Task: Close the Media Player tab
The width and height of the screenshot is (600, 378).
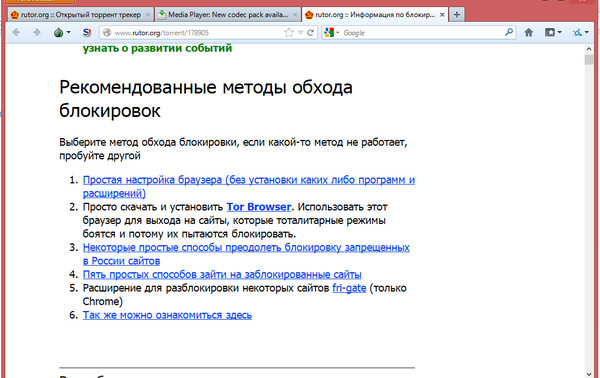Action: click(x=295, y=15)
